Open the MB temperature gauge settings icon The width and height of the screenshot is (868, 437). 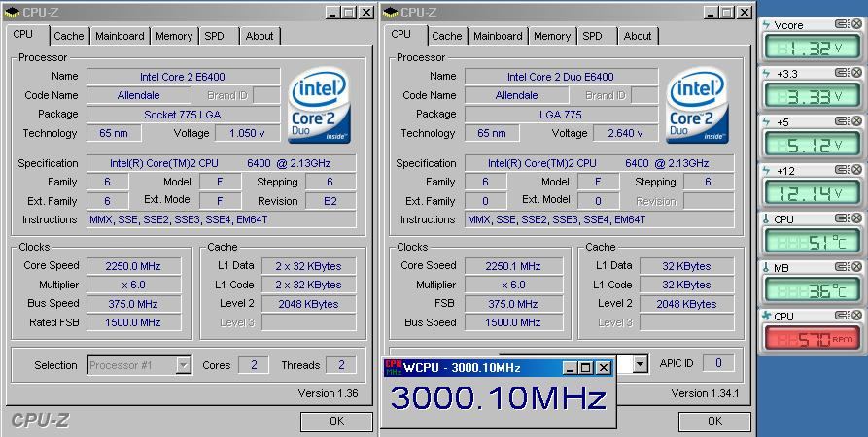[x=842, y=267]
